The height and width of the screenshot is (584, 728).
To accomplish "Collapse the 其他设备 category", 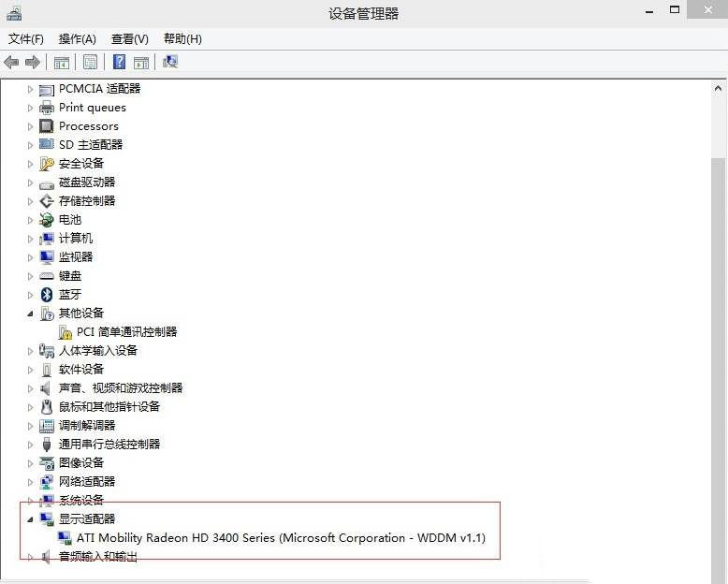I will point(30,314).
